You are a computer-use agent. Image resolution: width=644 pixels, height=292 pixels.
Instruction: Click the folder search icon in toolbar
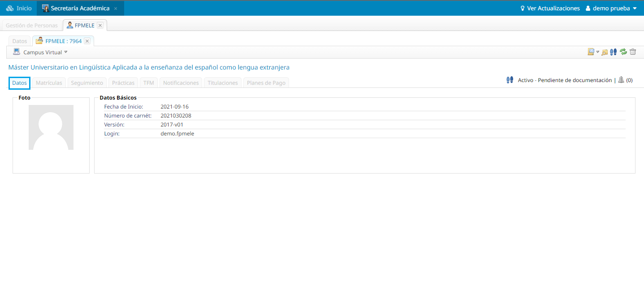605,52
